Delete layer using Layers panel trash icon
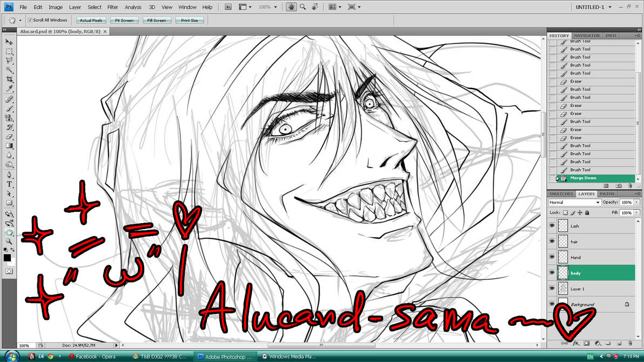This screenshot has height=362, width=644. (630, 343)
